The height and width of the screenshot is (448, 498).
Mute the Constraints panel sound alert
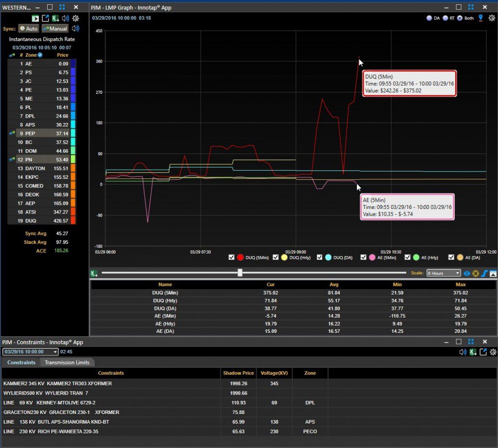[463, 352]
